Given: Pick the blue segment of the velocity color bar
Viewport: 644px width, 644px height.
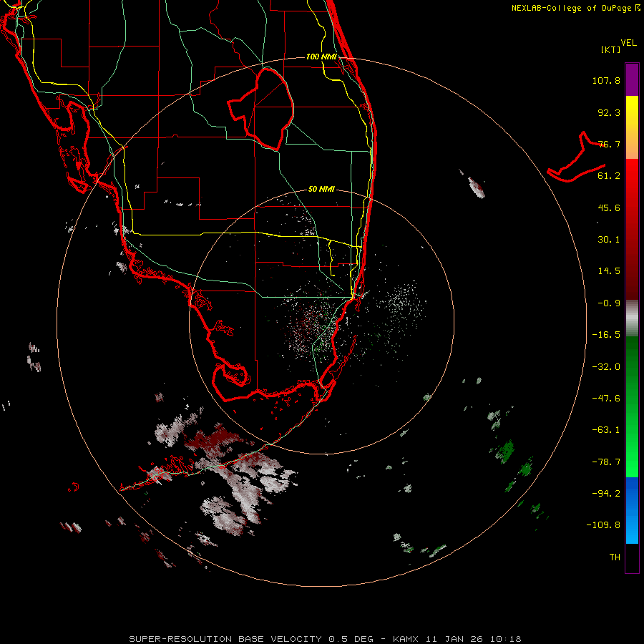Looking at the screenshot, I should coord(632,510).
